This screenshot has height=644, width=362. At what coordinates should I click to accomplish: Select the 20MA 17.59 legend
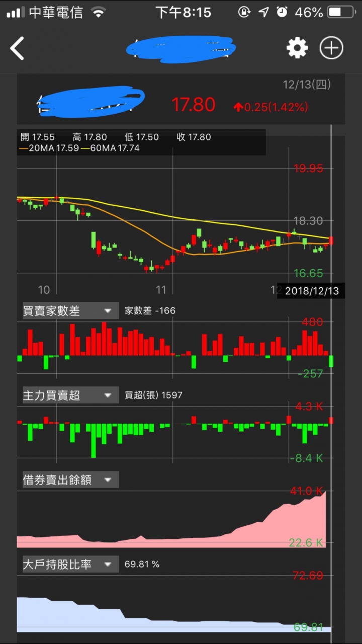(49, 148)
